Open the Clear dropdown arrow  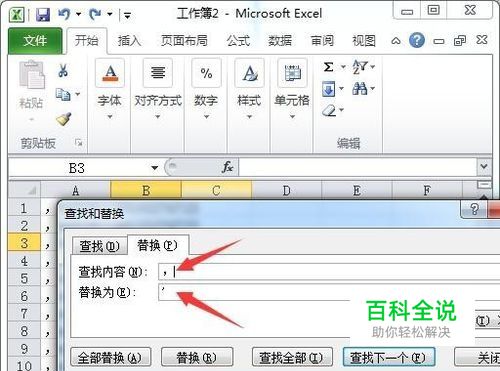pos(342,110)
